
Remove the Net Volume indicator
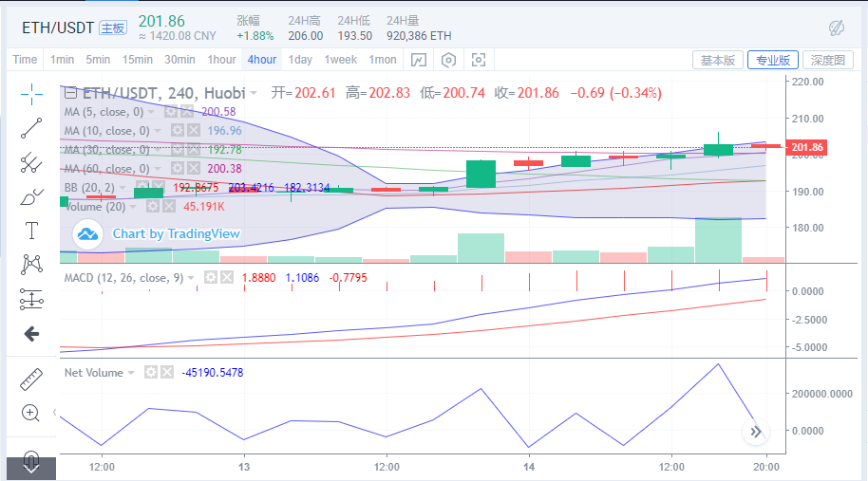pyautogui.click(x=167, y=372)
